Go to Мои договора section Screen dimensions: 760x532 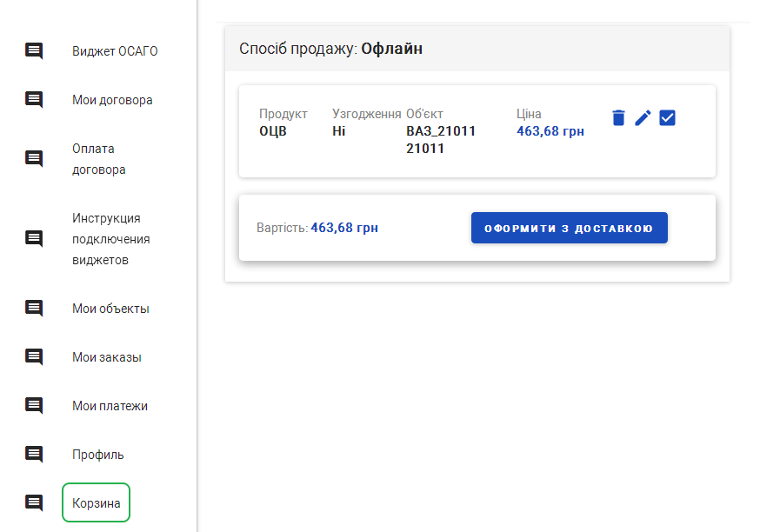tap(112, 100)
